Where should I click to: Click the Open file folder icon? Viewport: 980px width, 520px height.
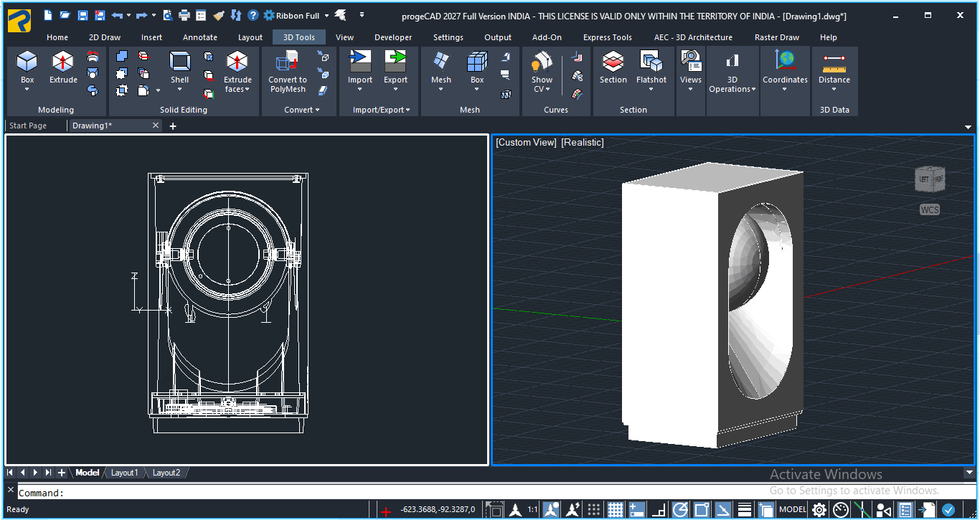tap(65, 15)
